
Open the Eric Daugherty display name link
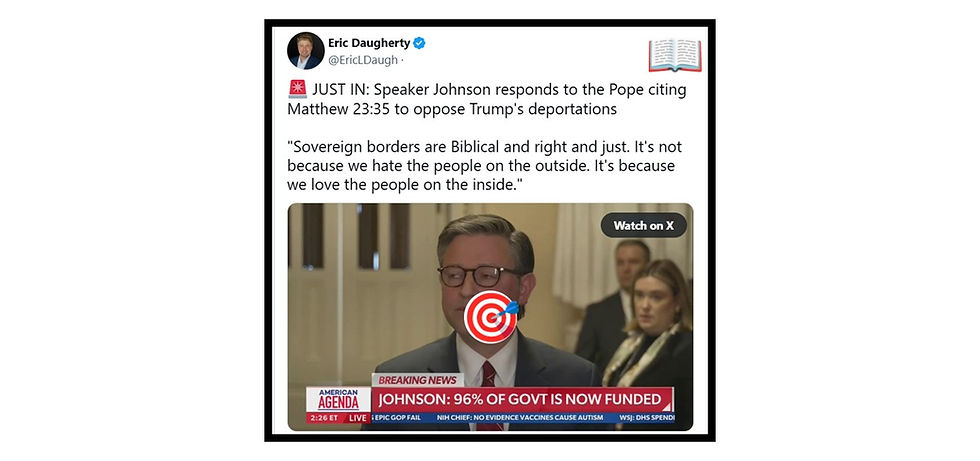pyautogui.click(x=369, y=43)
